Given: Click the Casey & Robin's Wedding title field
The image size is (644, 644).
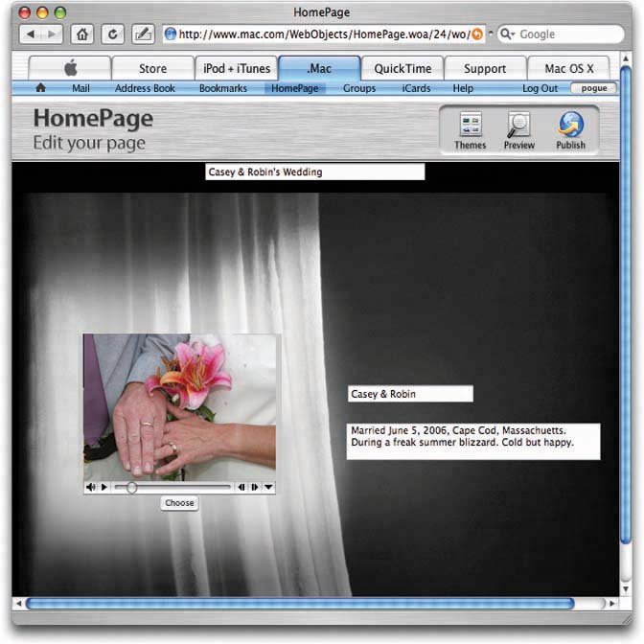Looking at the screenshot, I should click(315, 172).
